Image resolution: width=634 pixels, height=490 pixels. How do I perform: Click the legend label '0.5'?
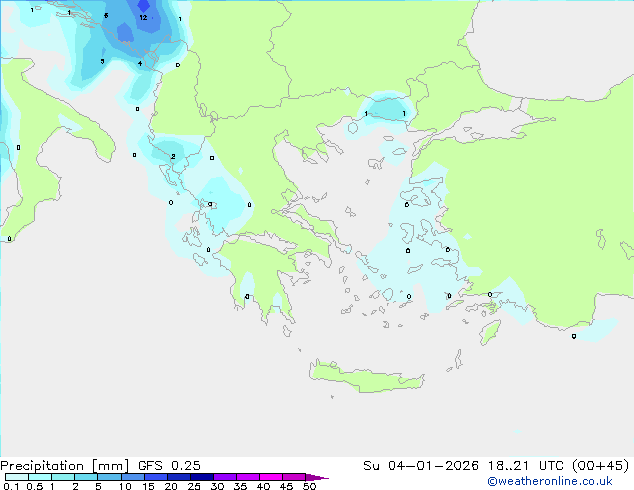[35, 486]
